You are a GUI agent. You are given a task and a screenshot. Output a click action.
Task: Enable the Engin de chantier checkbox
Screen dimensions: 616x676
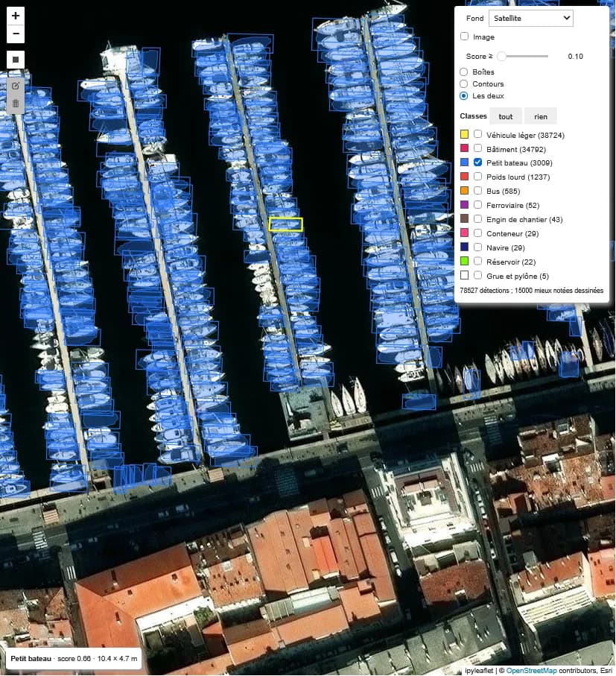[x=477, y=219]
